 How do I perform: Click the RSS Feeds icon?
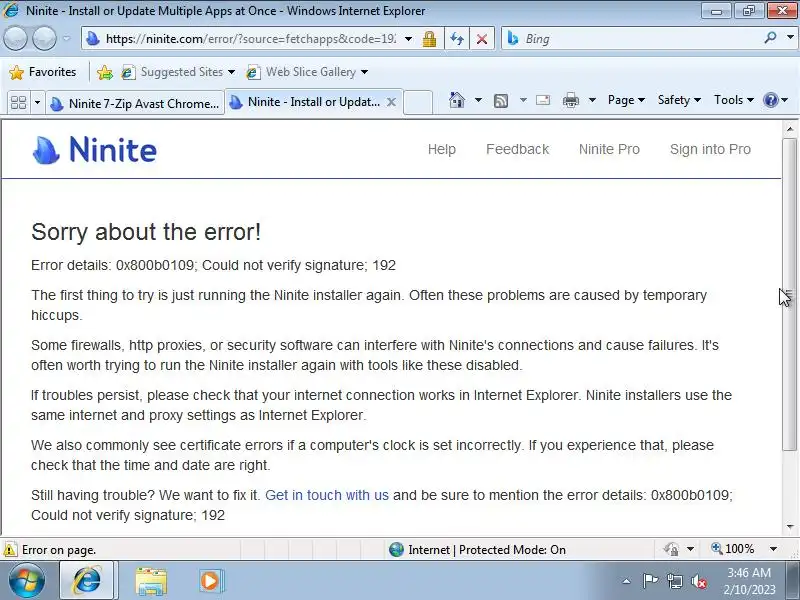point(501,101)
